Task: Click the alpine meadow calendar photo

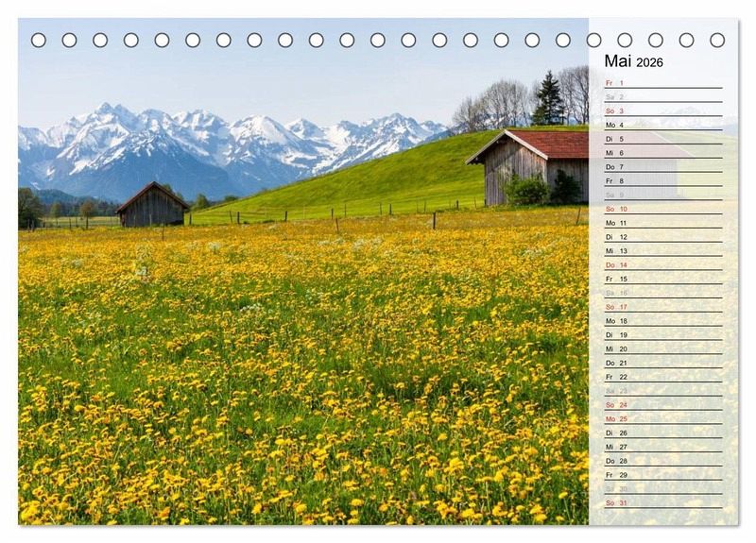Action: coord(303,271)
